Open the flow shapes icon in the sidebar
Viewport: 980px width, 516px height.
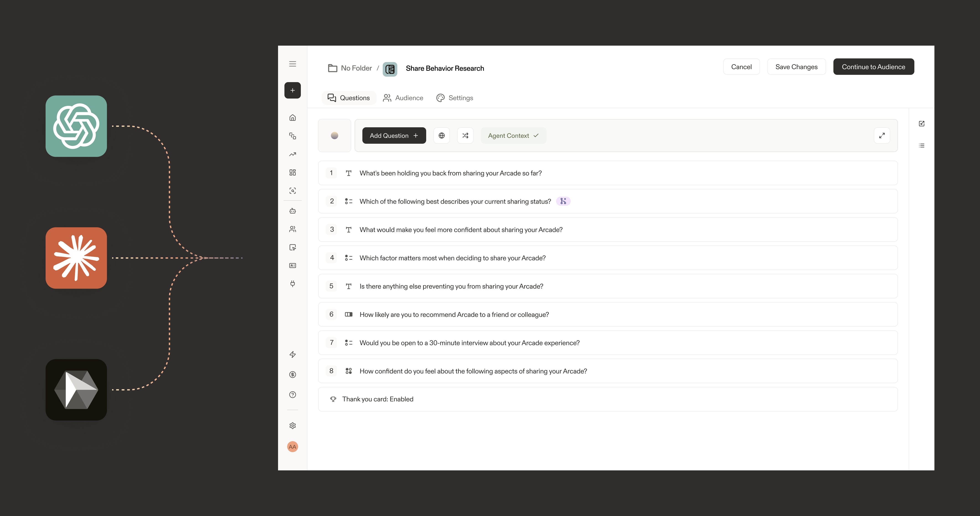tap(293, 136)
